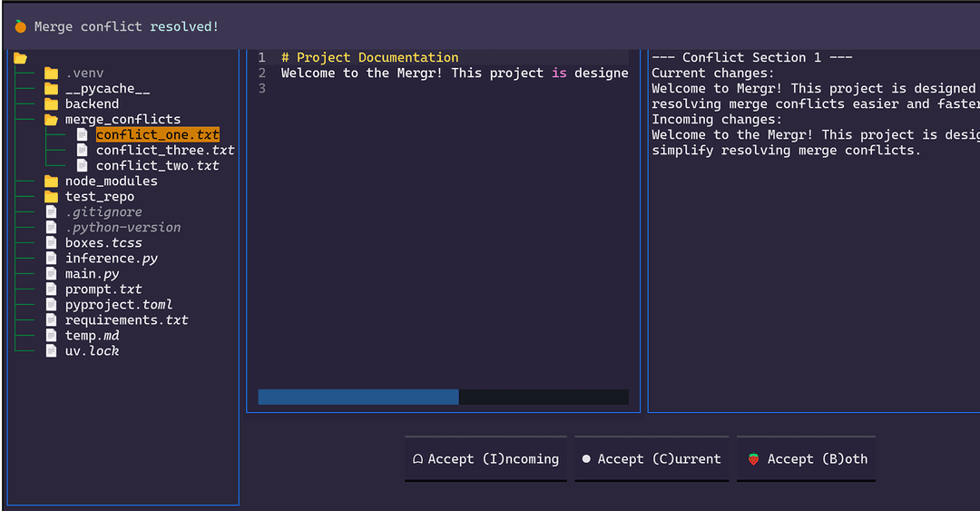Expand the node_modules folder
980x511 pixels.
111,182
